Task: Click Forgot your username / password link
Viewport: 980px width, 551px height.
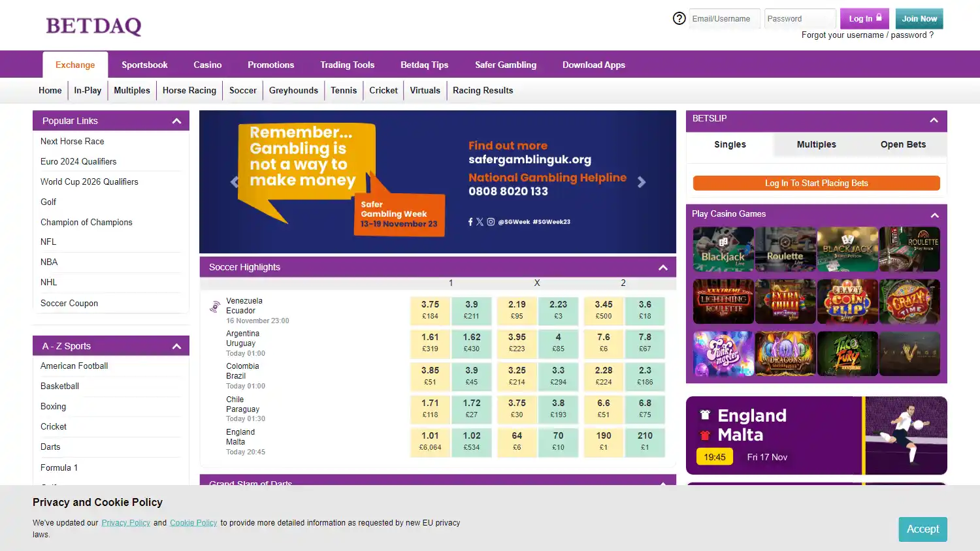Action: coord(867,35)
